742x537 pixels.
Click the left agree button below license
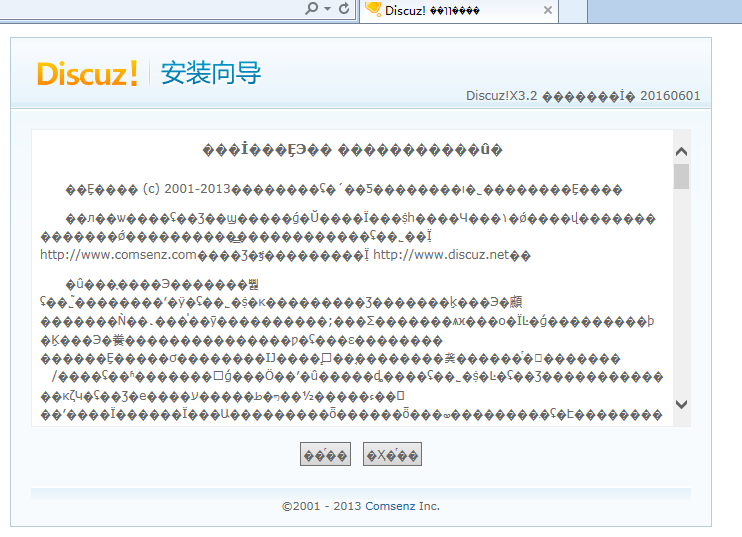(325, 454)
